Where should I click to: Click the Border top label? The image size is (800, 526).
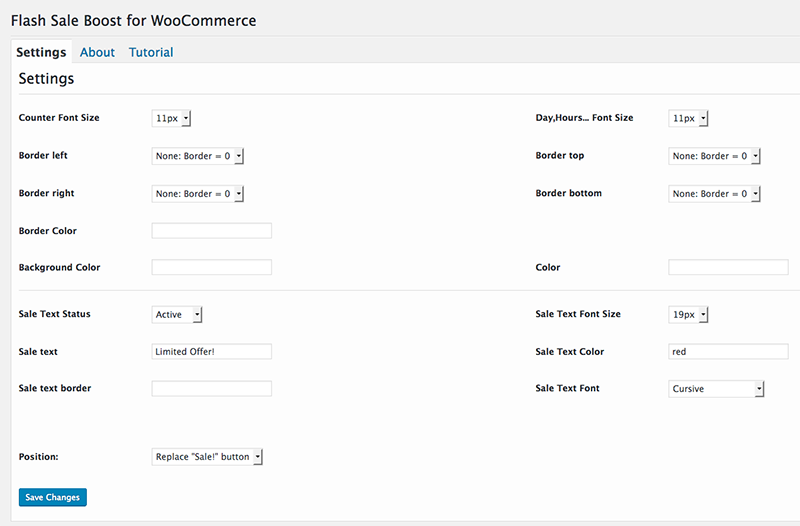[x=560, y=155]
